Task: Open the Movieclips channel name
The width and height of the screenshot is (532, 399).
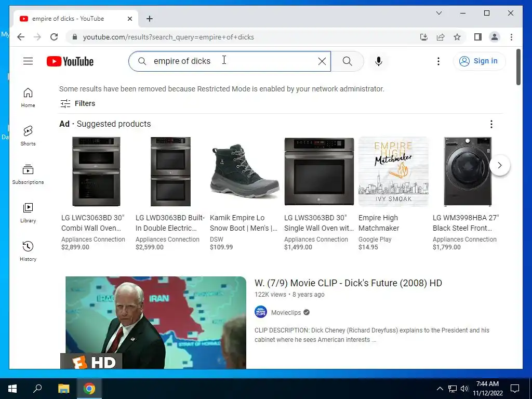Action: (x=286, y=312)
